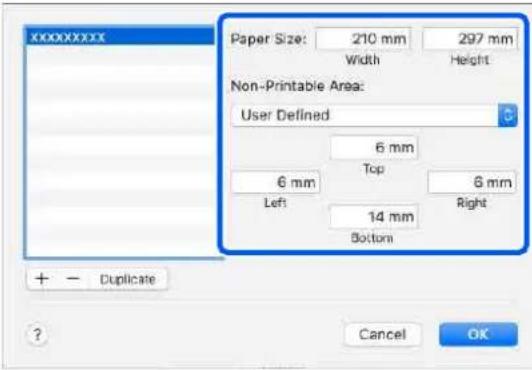Duplicate the selected paper size

128,279
